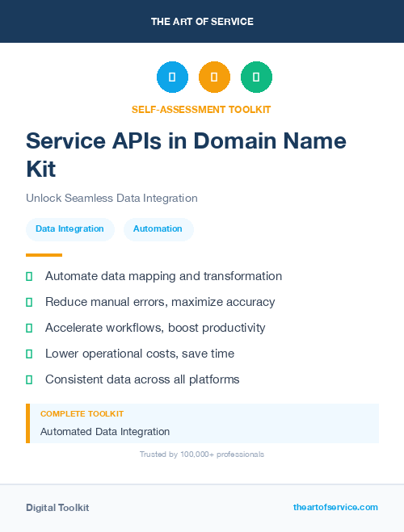
Task: Click 'THE ART OF SERVICE' header text
Action: pos(202,21)
